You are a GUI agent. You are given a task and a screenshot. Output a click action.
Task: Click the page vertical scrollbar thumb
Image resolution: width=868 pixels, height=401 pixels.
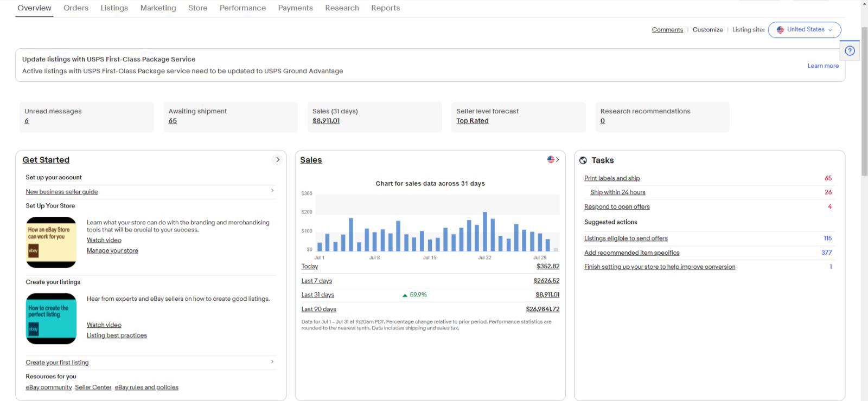(864, 100)
